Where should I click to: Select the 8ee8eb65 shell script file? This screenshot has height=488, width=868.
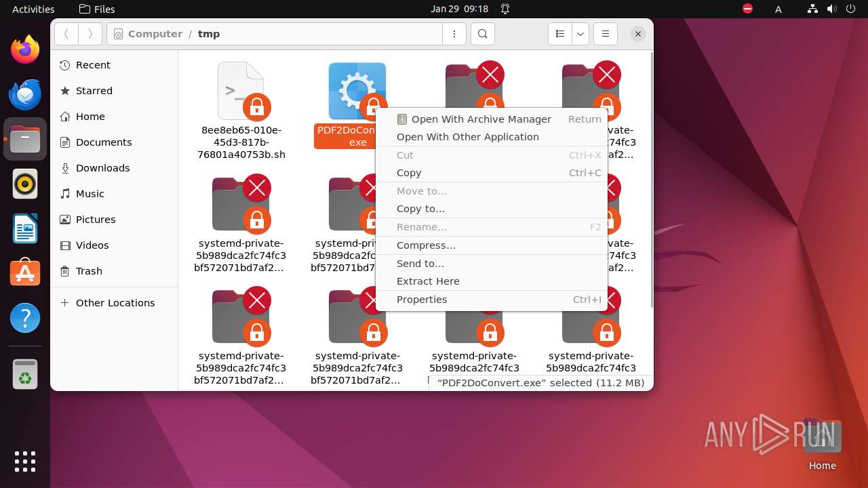coord(241,111)
